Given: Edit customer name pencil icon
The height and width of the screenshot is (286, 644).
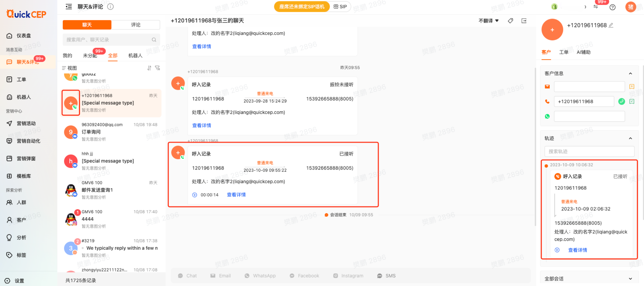Looking at the screenshot, I should pyautogui.click(x=611, y=25).
